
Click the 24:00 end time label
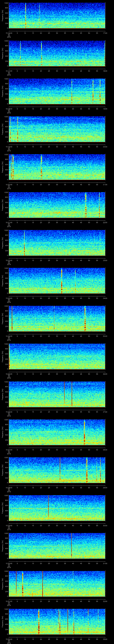click(x=105, y=298)
